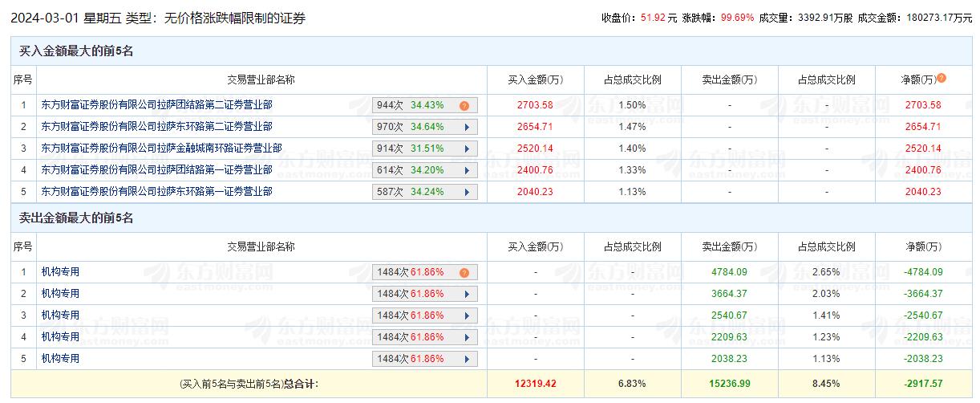Click the orange question icon in the 944次 34.43% box

[464, 105]
